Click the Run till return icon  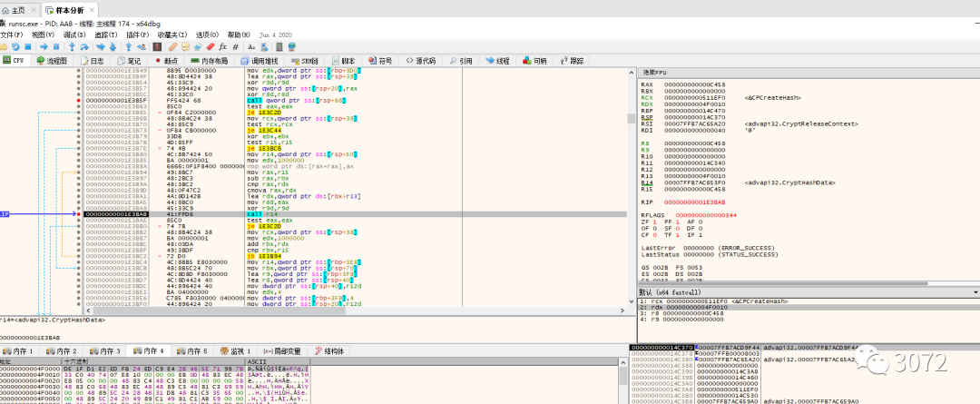point(129,47)
